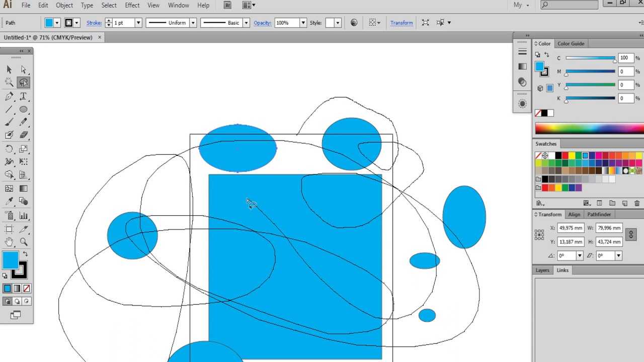This screenshot has width=644, height=362.
Task: Open the Effect menu
Action: click(x=132, y=5)
